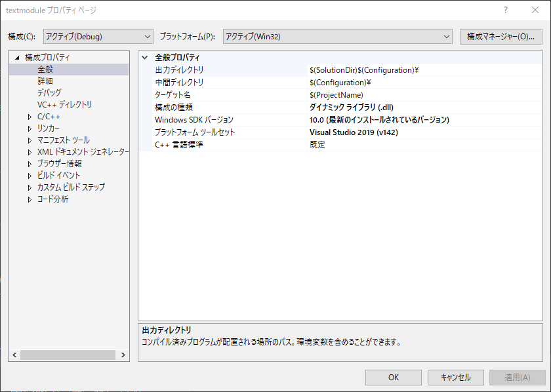Expand the カスタム ビルド ステップ node arrow

[x=30, y=187]
